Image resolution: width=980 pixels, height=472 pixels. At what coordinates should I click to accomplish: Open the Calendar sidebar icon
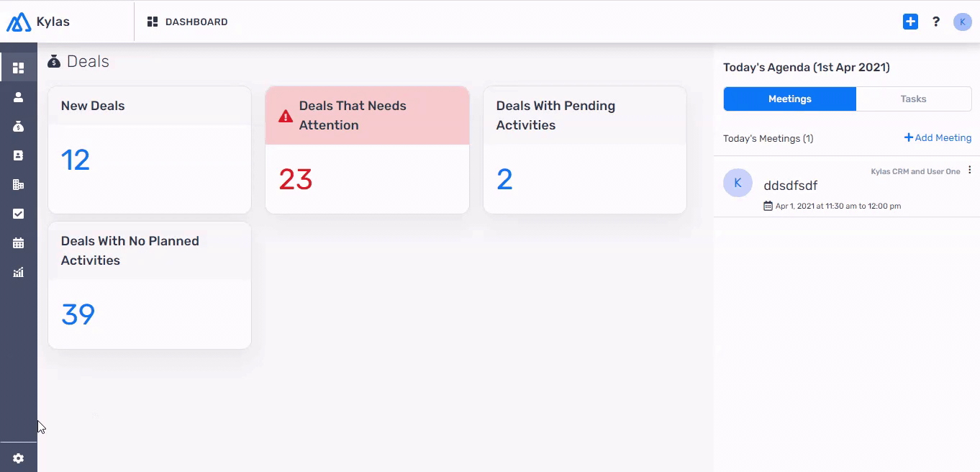(x=19, y=243)
